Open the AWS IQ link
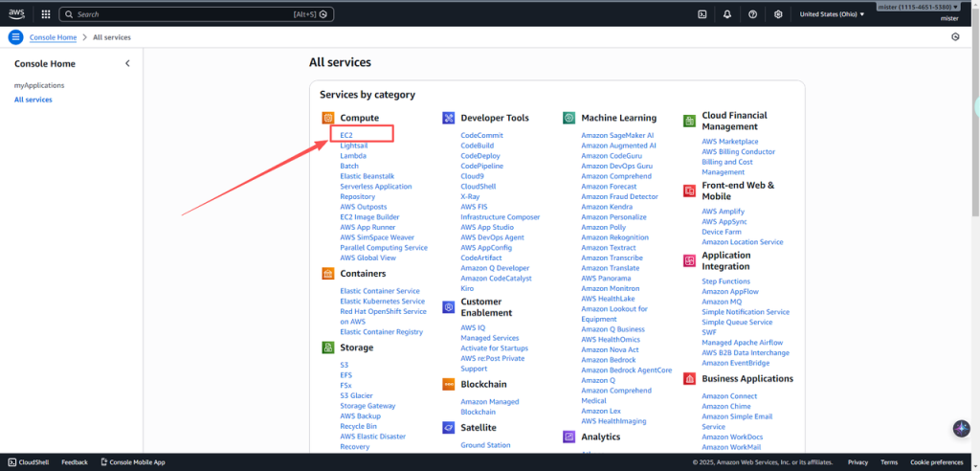 (x=473, y=327)
